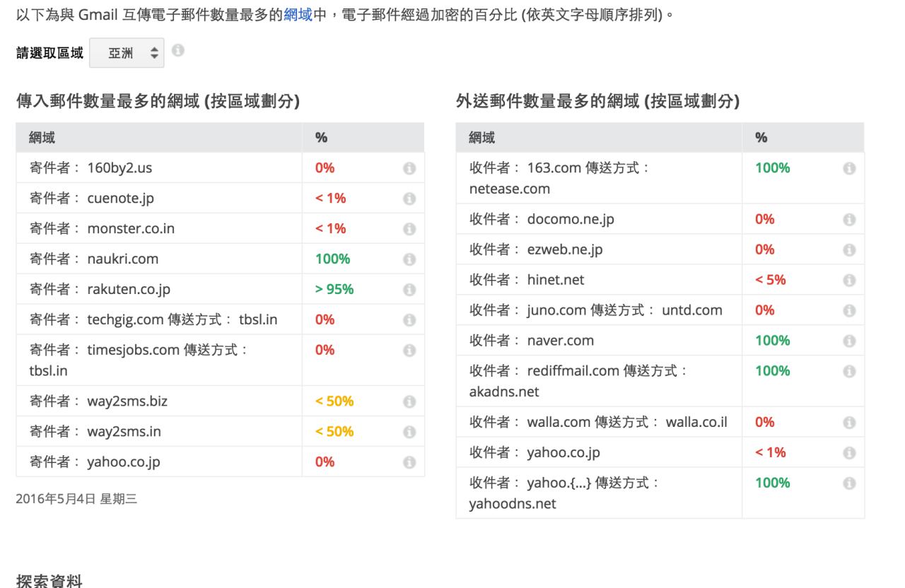This screenshot has height=588, width=905.
Task: Click info icon for walla.com row
Action: pos(848,423)
